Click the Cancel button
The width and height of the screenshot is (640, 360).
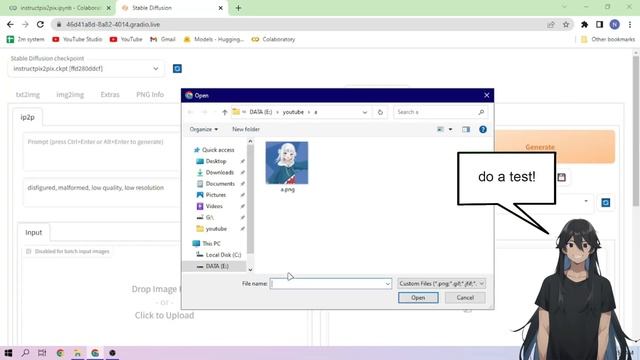pos(465,298)
